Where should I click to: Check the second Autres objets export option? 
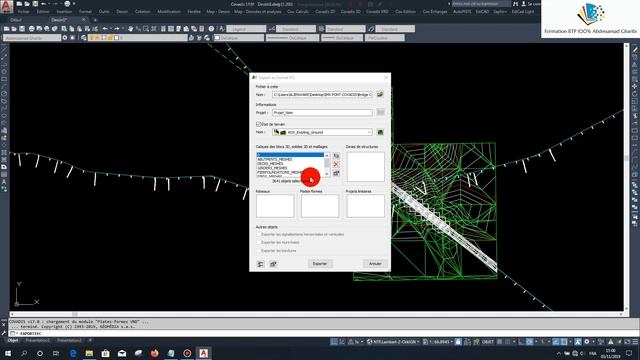(258, 242)
